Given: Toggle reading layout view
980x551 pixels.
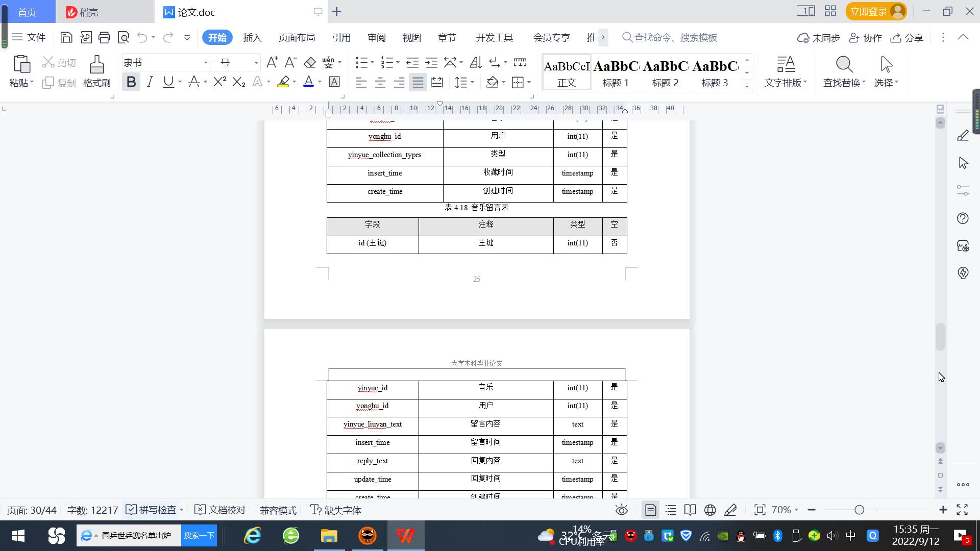Looking at the screenshot, I should [690, 510].
